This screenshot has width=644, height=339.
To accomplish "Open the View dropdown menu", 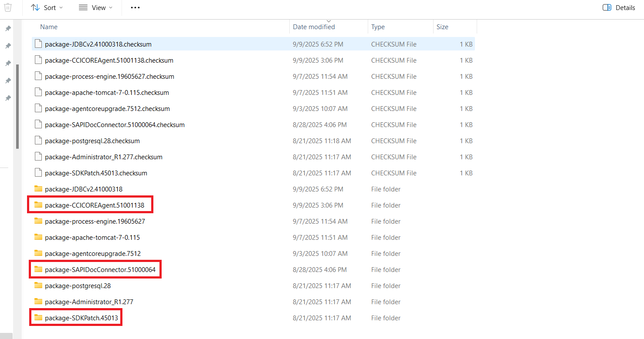I will 95,7.
